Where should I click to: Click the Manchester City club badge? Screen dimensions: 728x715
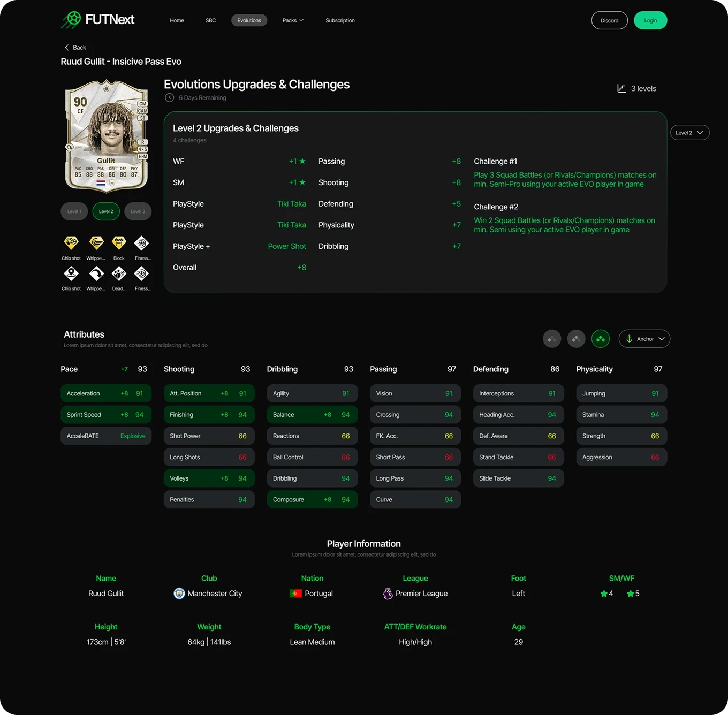point(179,594)
